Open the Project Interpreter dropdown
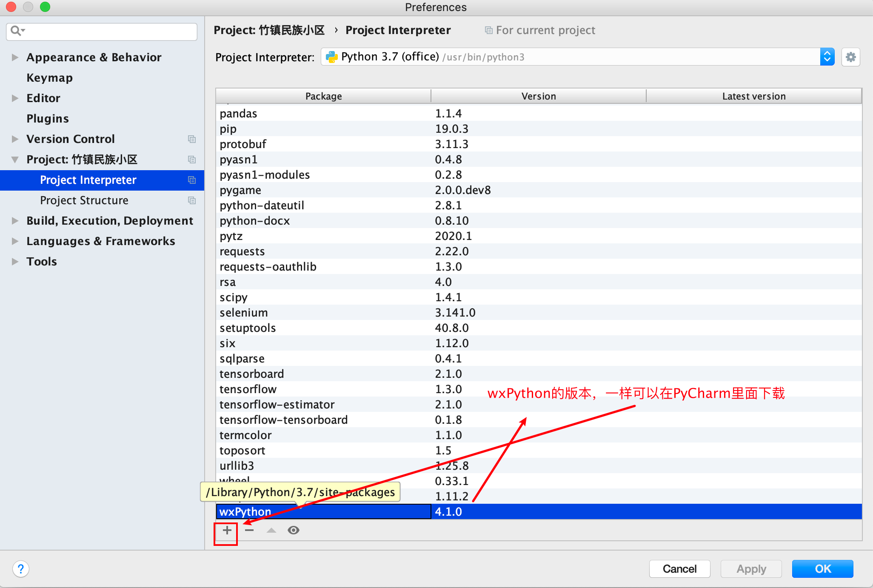The width and height of the screenshot is (873, 588). click(x=827, y=57)
